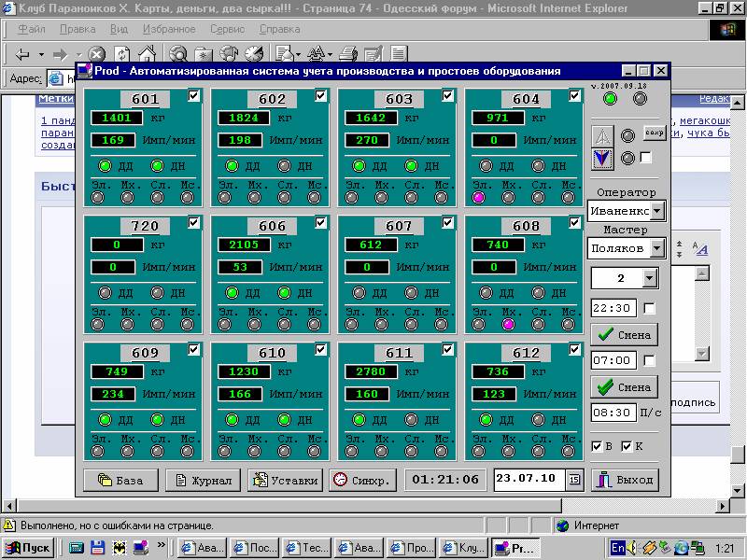Uncheck the checkbox for unit 610
Viewport: 747px width, 560px height.
click(320, 349)
